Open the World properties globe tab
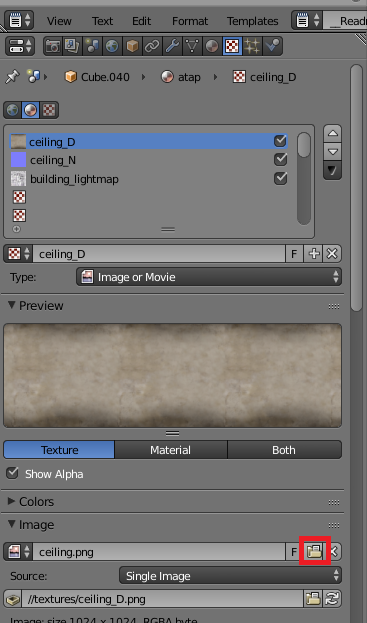The width and height of the screenshot is (367, 623). click(x=112, y=46)
